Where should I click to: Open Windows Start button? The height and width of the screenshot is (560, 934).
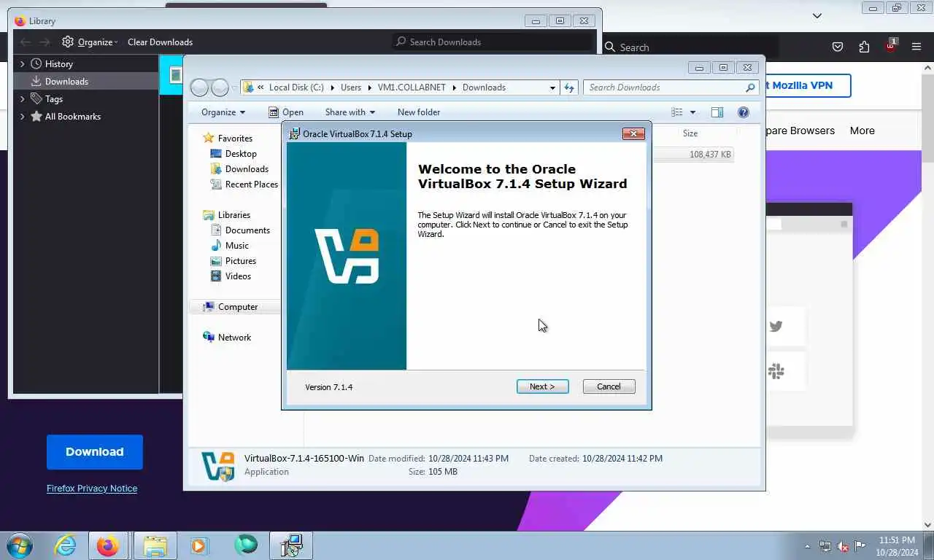point(20,545)
